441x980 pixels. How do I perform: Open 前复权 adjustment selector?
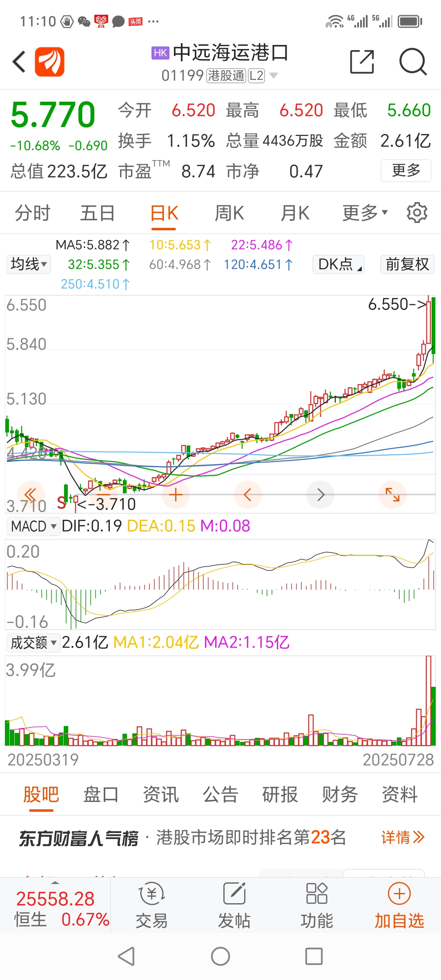[407, 264]
